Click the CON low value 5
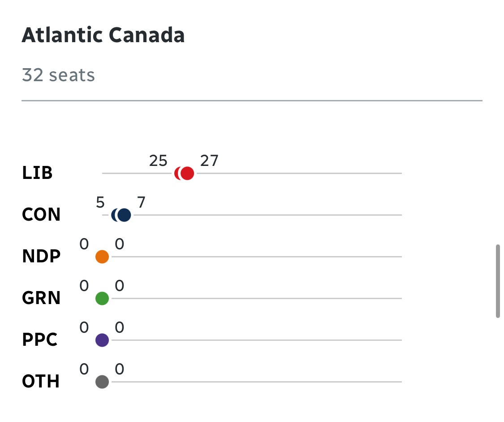The image size is (504, 422). click(100, 202)
